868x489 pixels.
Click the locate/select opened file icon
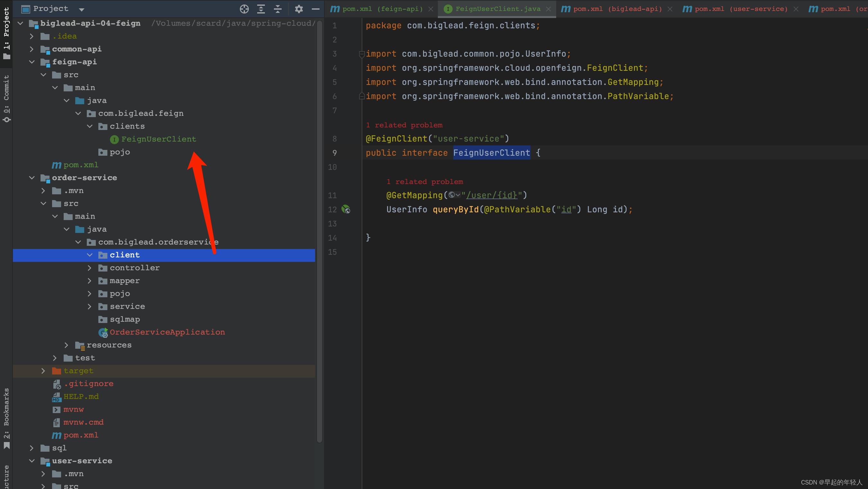pos(244,9)
